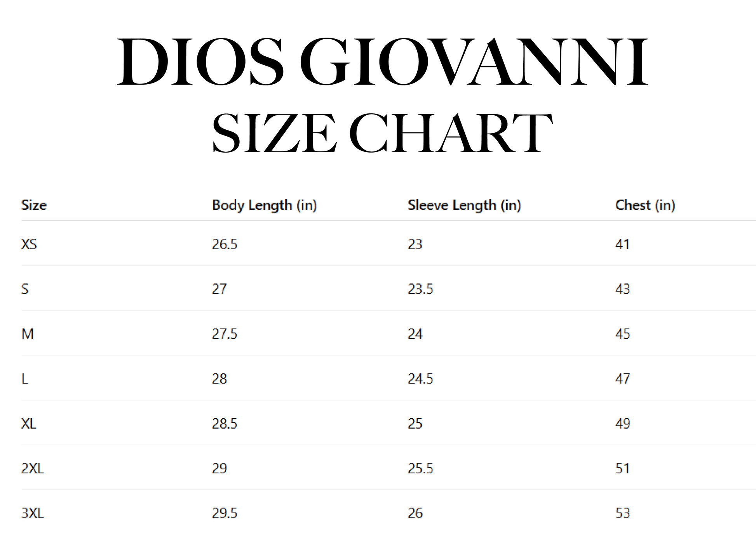Click the chest value 49 for XL

click(623, 423)
